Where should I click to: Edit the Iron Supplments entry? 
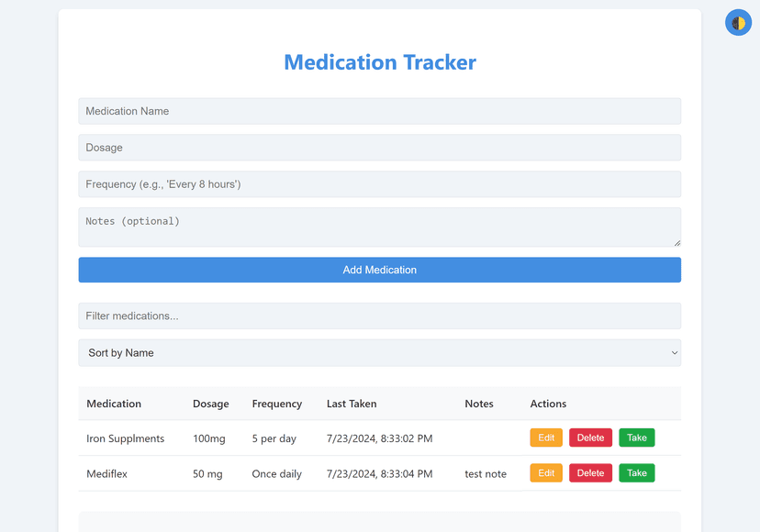[x=546, y=438]
